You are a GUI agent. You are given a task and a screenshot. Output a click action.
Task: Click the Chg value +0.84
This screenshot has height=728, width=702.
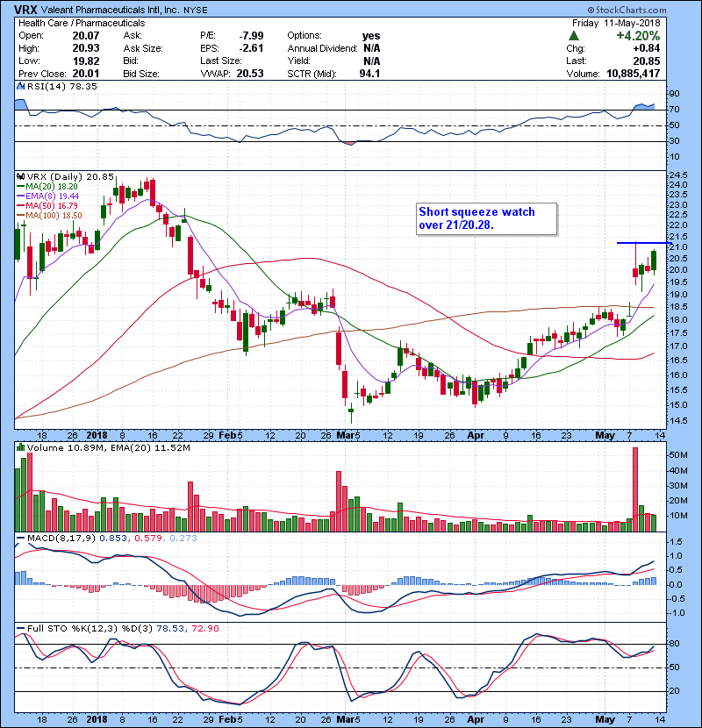click(646, 48)
